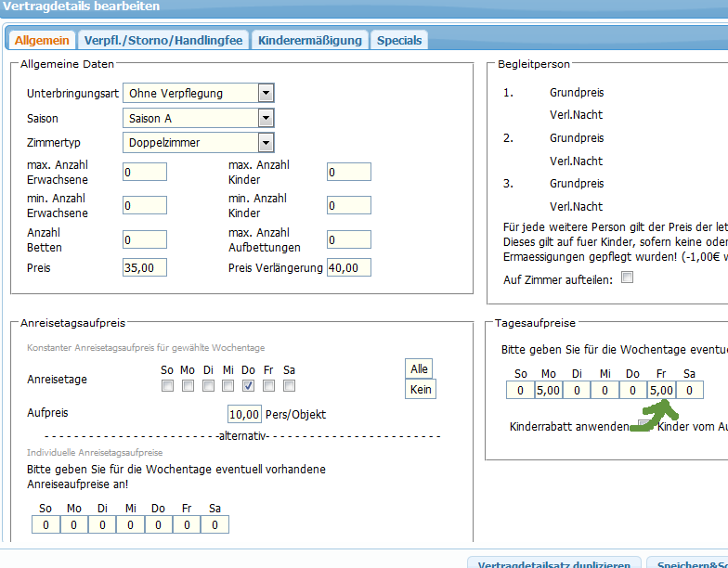728x568 pixels.
Task: Click the Fr field in Tagesaufpreise
Action: (660, 391)
